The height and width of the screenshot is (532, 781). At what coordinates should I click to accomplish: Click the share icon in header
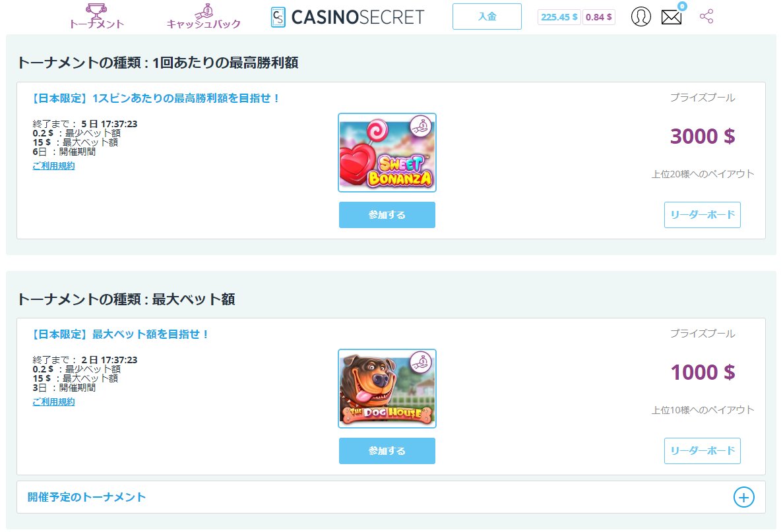(706, 16)
